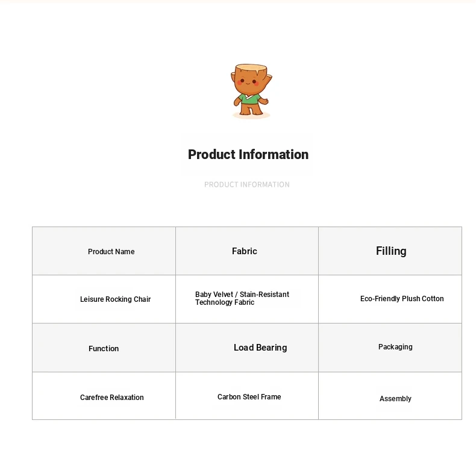Select the Product Information heading
The image size is (476, 450).
pyautogui.click(x=248, y=154)
